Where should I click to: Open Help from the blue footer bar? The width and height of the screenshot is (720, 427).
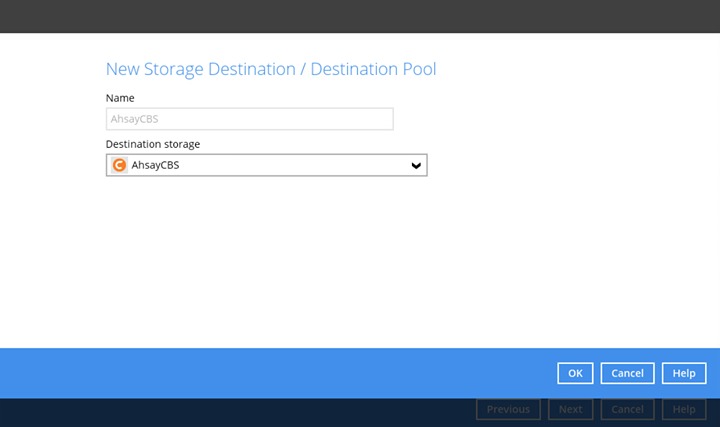pyautogui.click(x=684, y=373)
